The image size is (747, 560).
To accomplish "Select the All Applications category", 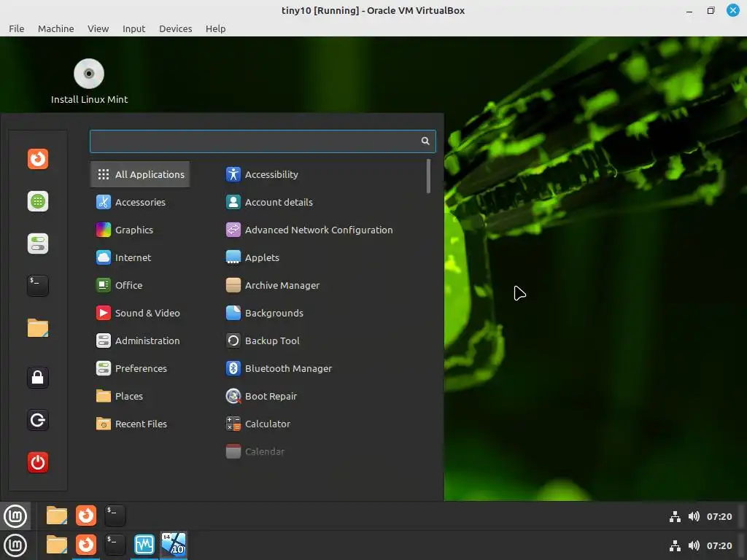I will point(140,174).
